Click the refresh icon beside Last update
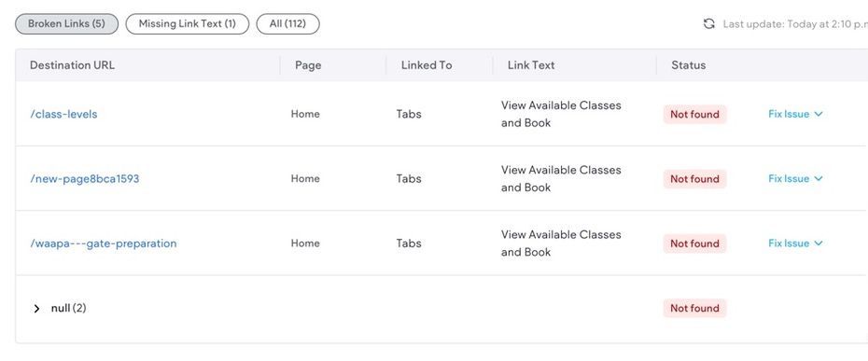868x361 pixels. pos(708,24)
